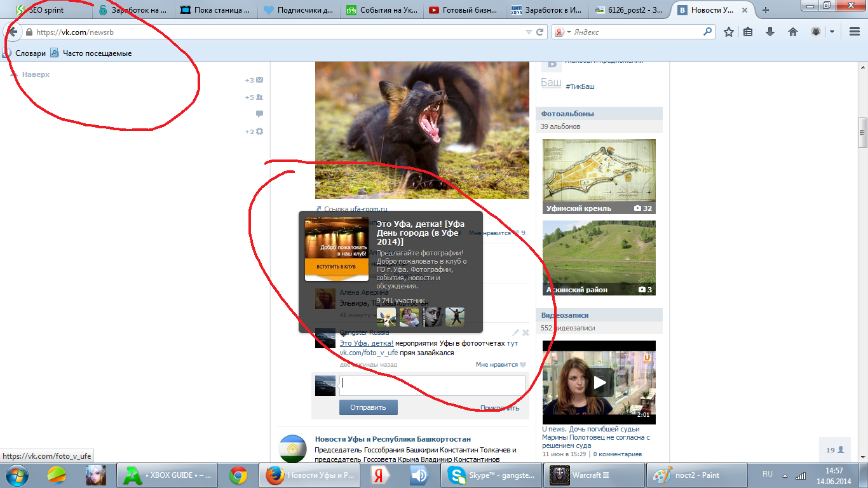Open new messages envelope icon (+3)
The image size is (868, 488).
click(259, 80)
